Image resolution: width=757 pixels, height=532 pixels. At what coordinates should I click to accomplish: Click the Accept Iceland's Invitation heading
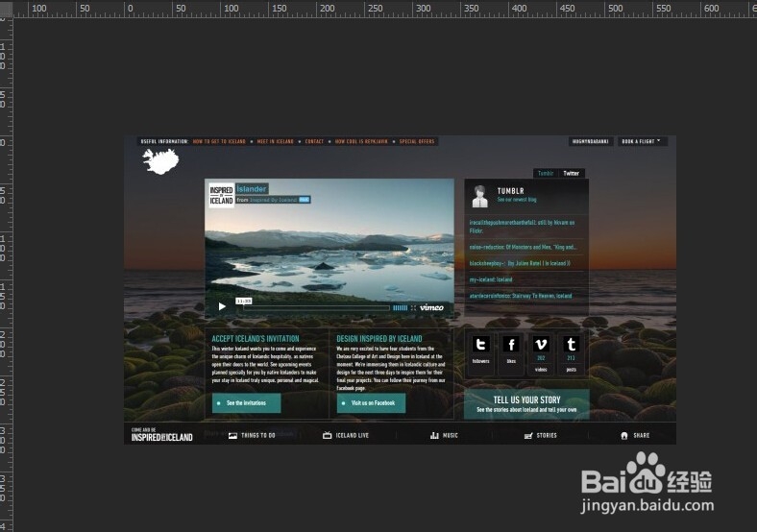click(256, 339)
